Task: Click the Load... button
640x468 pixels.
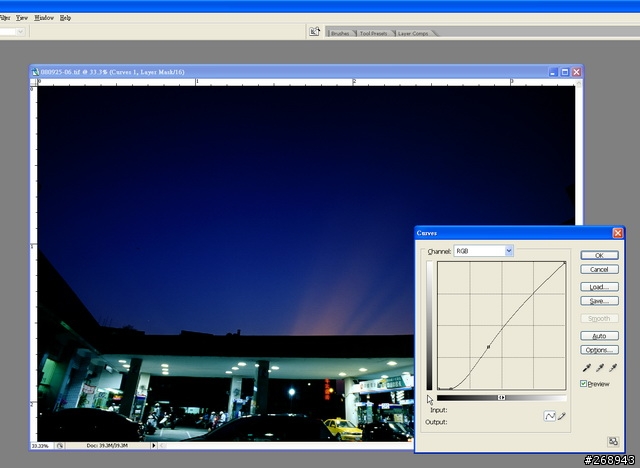Action: coord(599,287)
